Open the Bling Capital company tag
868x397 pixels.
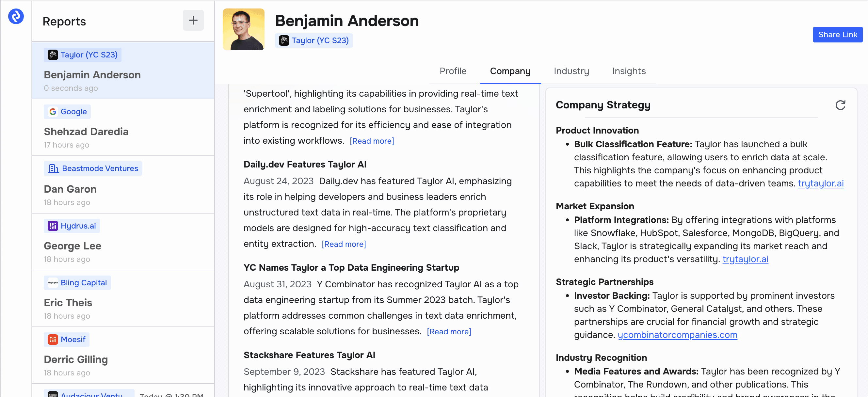[x=77, y=283]
